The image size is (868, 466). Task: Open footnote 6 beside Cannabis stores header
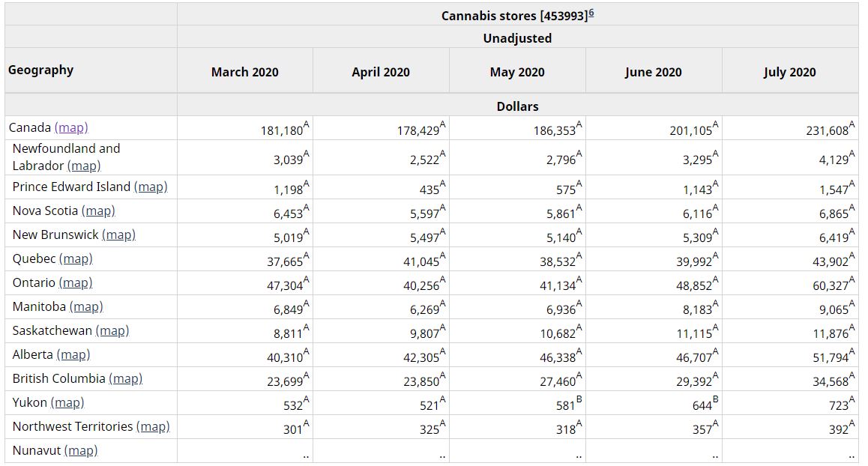click(591, 13)
